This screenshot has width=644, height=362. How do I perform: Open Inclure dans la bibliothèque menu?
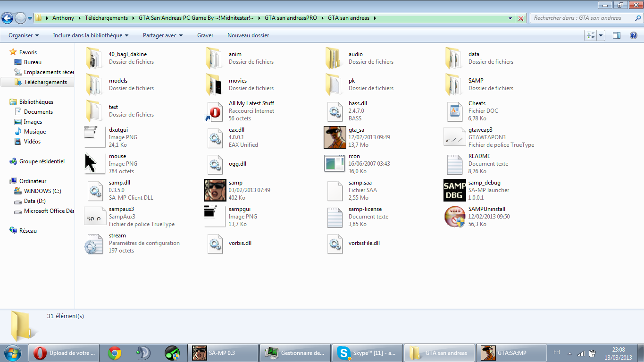(91, 35)
